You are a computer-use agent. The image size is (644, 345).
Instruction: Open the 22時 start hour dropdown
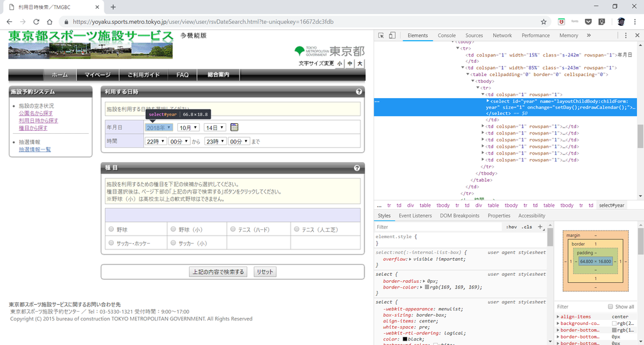pos(155,141)
